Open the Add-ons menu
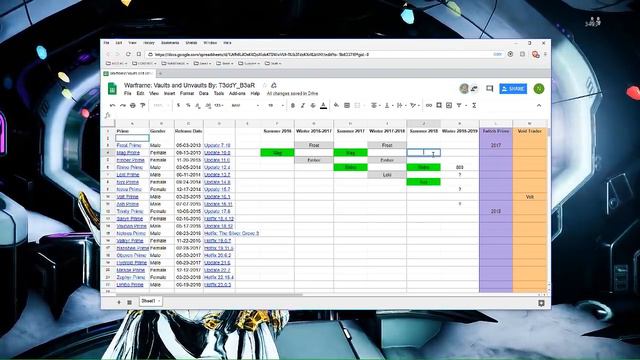This screenshot has width=640, height=360. 237,93
